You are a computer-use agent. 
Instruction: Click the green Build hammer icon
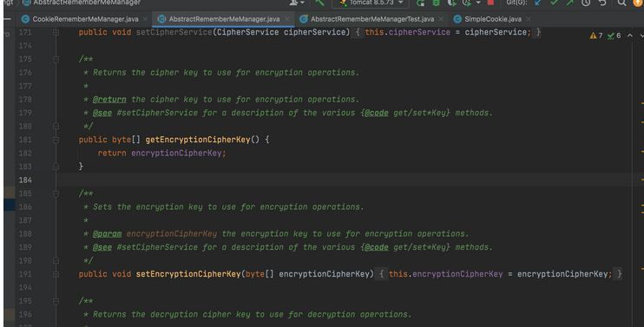pos(319,3)
